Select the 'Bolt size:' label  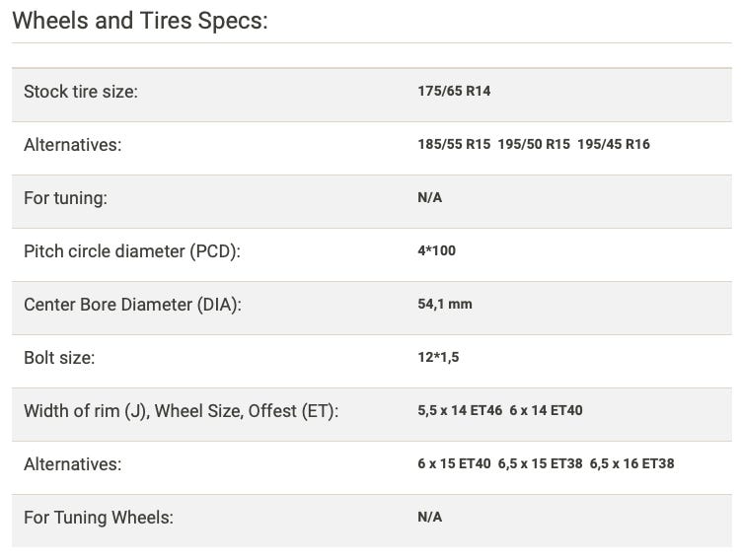click(59, 358)
